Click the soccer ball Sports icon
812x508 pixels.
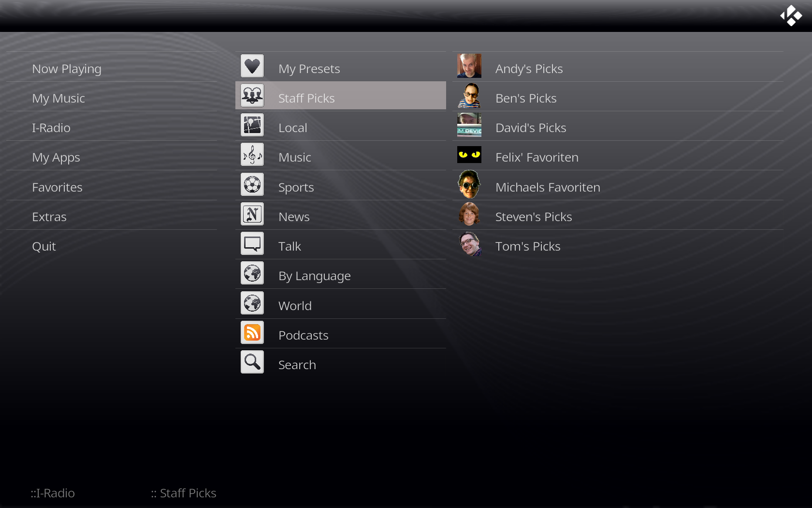pos(252,184)
